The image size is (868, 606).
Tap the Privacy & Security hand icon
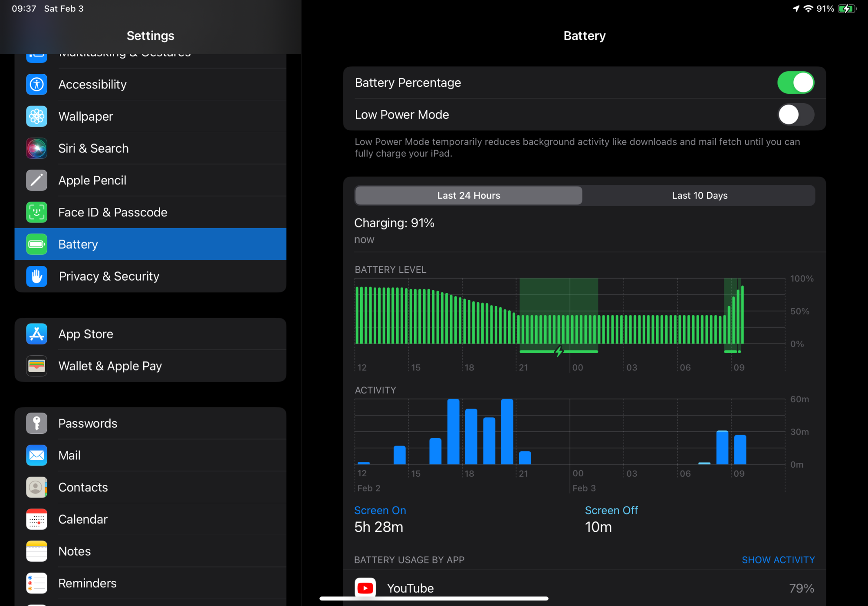(36, 276)
